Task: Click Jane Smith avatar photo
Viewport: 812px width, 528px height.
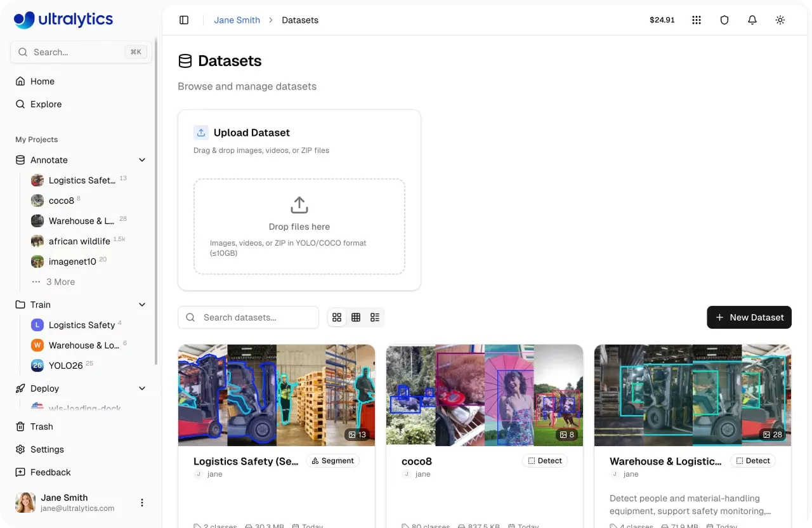Action: (x=25, y=503)
